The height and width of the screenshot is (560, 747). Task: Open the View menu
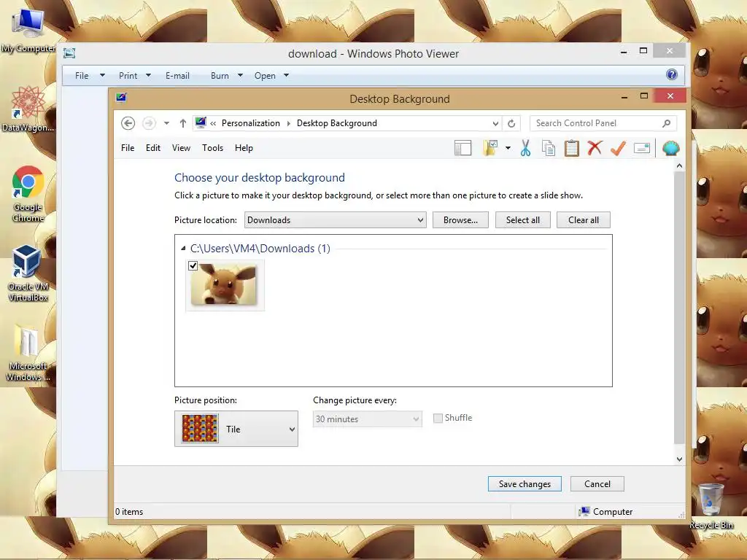click(181, 148)
